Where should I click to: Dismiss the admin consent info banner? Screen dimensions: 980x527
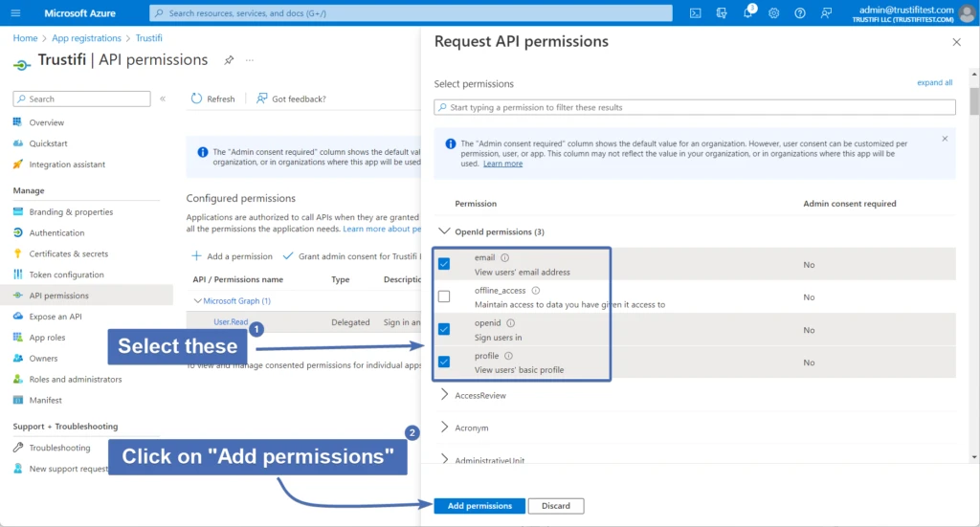tap(945, 139)
